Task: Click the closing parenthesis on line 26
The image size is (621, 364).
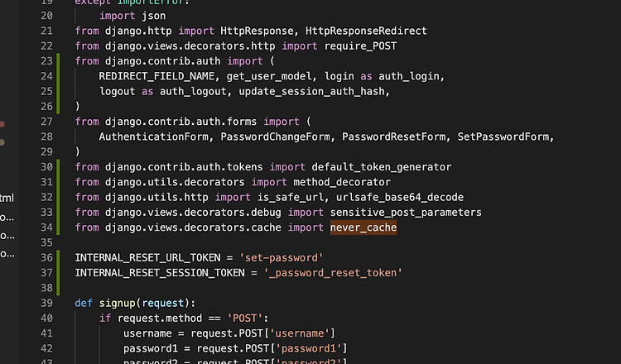Action: tap(77, 107)
